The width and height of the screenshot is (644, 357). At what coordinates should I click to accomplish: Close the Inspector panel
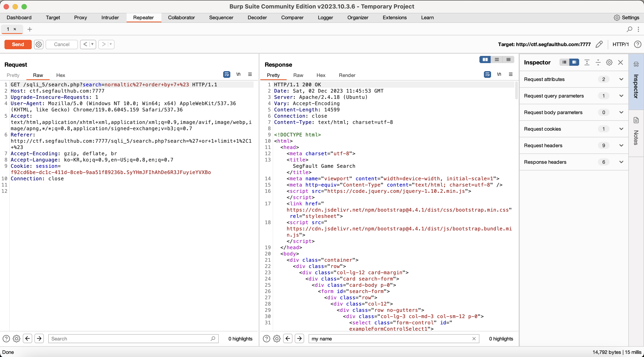point(620,62)
